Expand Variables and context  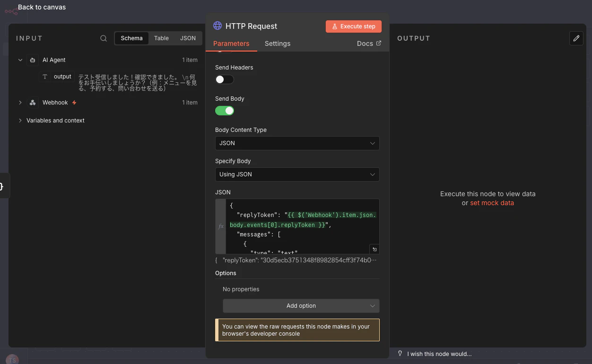tap(20, 121)
